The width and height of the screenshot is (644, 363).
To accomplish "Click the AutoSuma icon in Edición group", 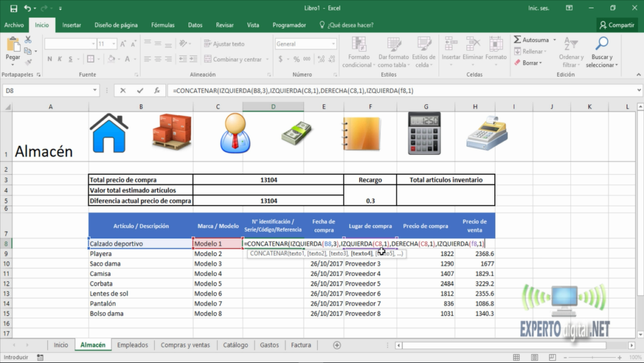I will pyautogui.click(x=518, y=40).
